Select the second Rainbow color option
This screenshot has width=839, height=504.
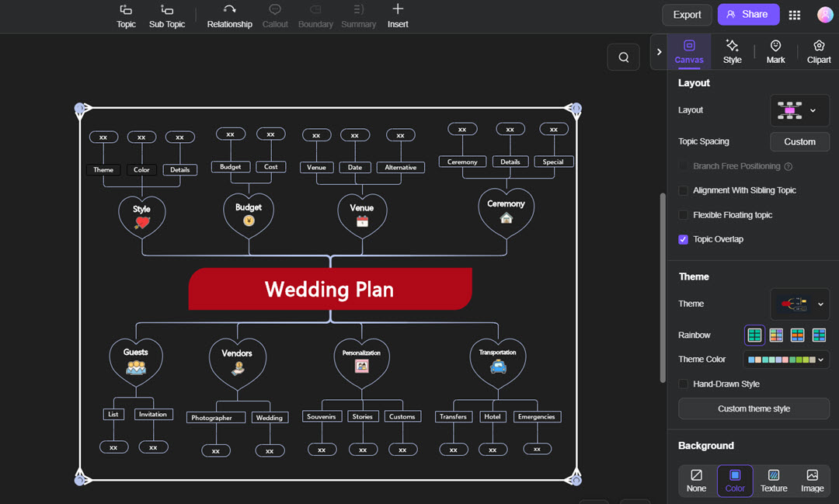point(776,335)
